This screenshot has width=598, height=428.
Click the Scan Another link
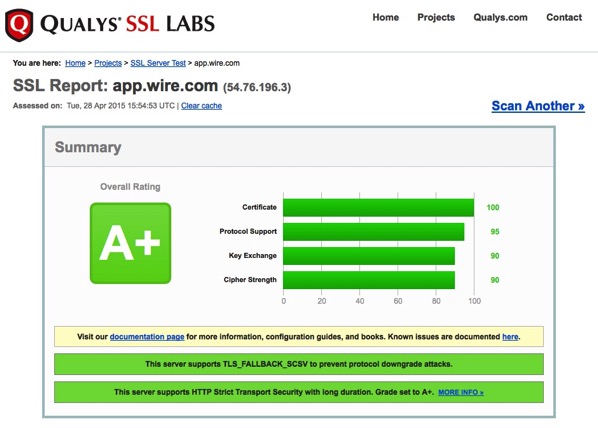[x=538, y=106]
